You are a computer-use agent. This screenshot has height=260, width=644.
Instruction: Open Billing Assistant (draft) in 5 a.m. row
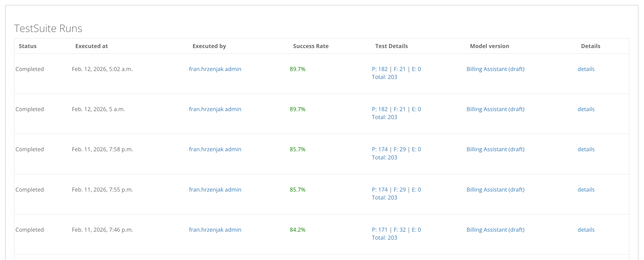495,109
